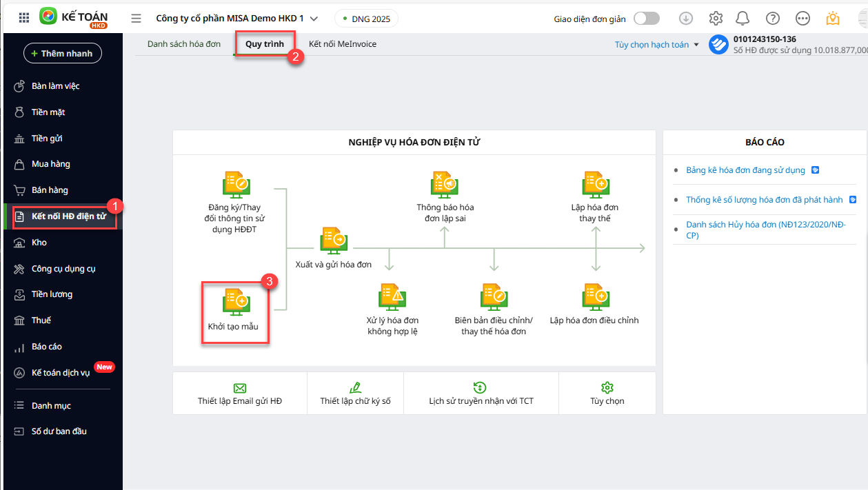This screenshot has height=490, width=868.
Task: Click the Khởi tạo mẫu workflow icon
Action: [x=235, y=301]
